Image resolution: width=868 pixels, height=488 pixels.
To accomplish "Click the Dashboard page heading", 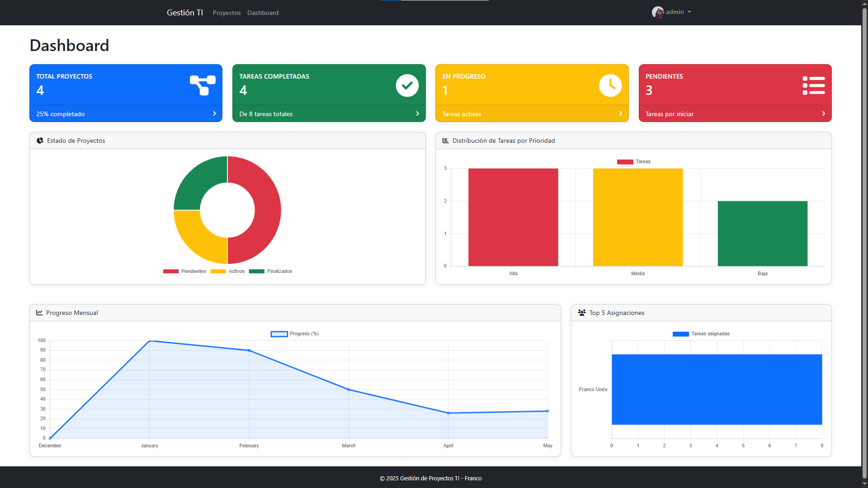I will tap(69, 45).
